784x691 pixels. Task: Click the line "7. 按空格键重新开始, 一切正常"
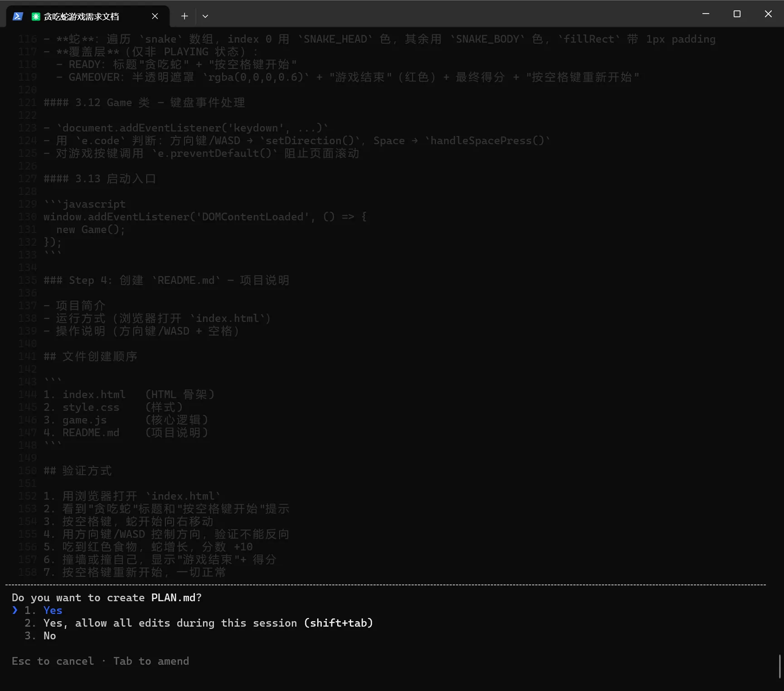click(135, 572)
